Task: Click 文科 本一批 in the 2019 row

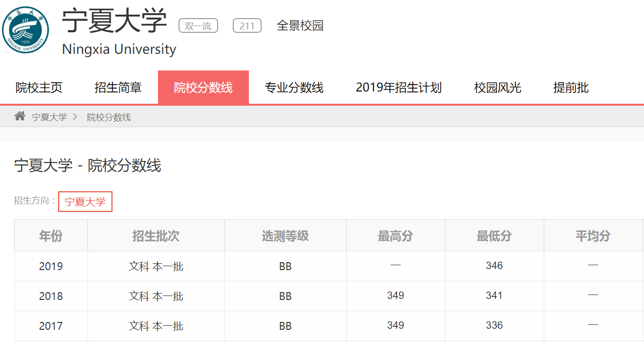Action: [x=156, y=266]
